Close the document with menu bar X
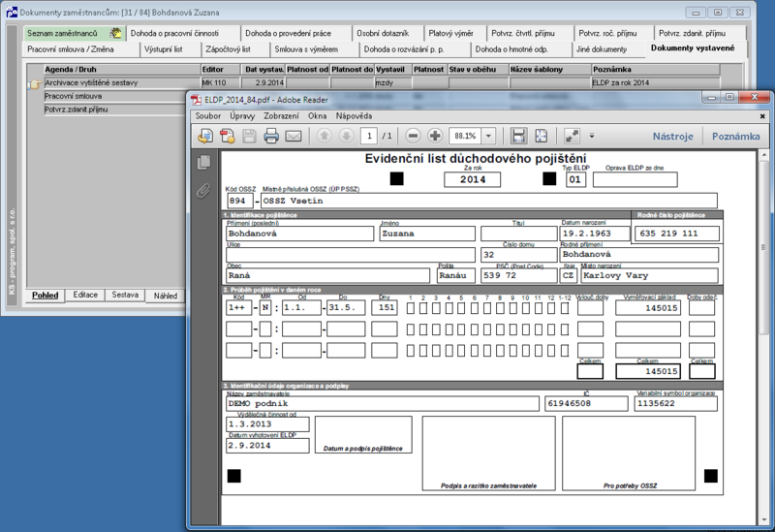 click(762, 116)
